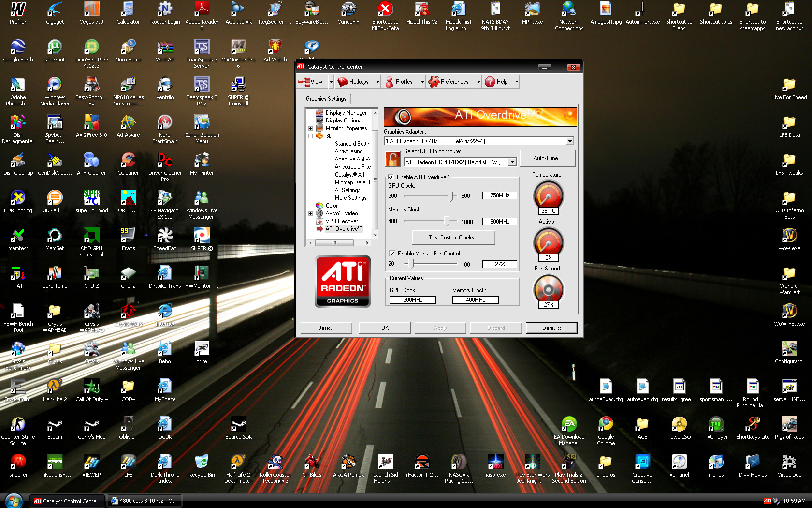Expand the dropdown arrow beside Hotkeys

[377, 82]
